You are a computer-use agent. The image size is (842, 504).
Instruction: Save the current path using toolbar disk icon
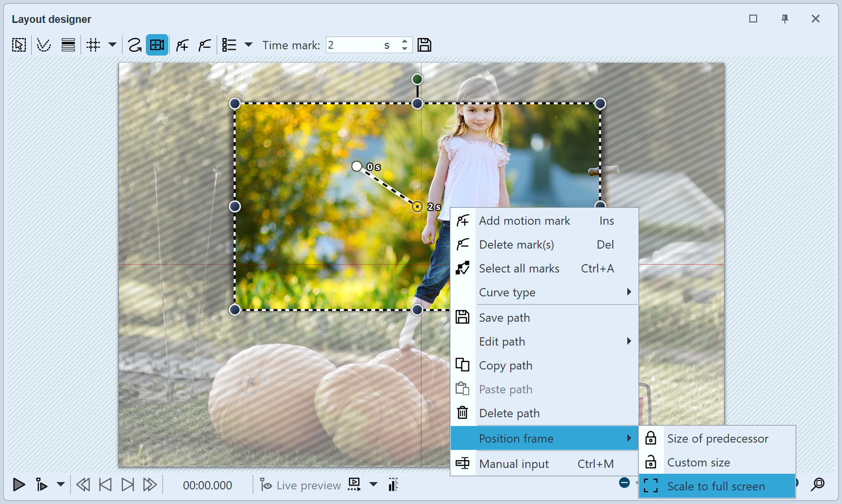(x=424, y=44)
